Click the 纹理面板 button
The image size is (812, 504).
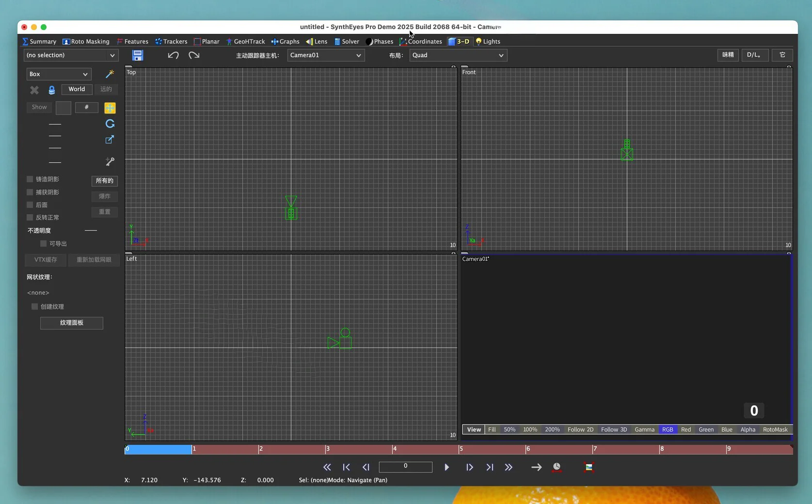pos(72,323)
